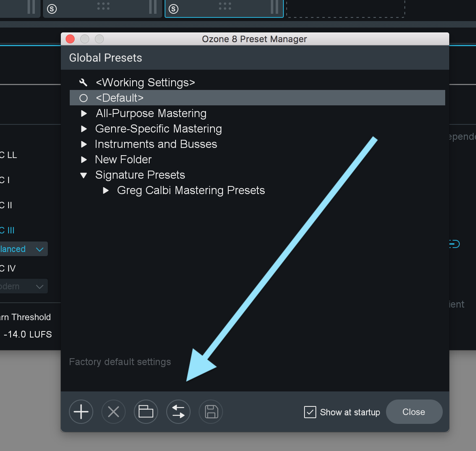
Task: Expand Greg Calbi Mastering Presets
Action: click(x=106, y=190)
